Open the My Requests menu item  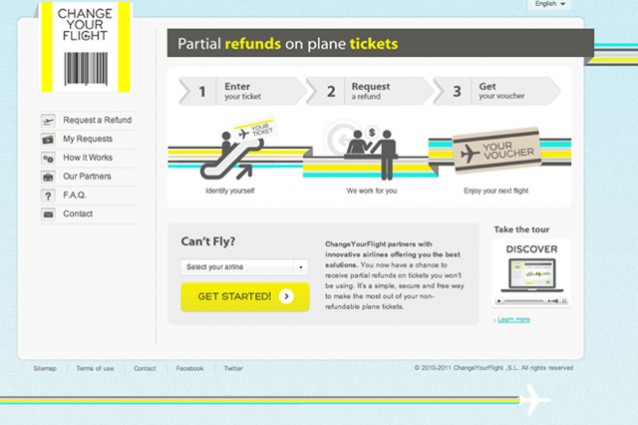pos(87,139)
